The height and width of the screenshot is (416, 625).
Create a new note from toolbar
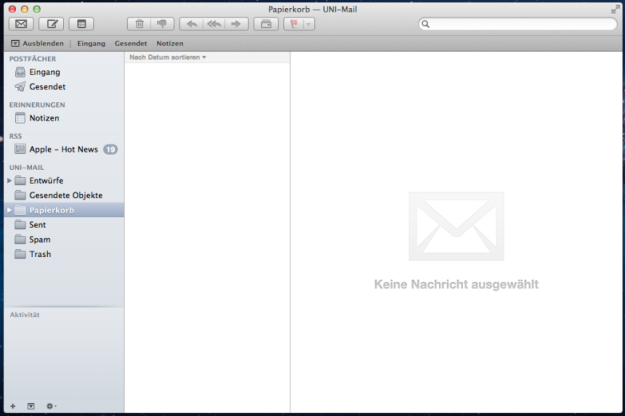pos(81,23)
